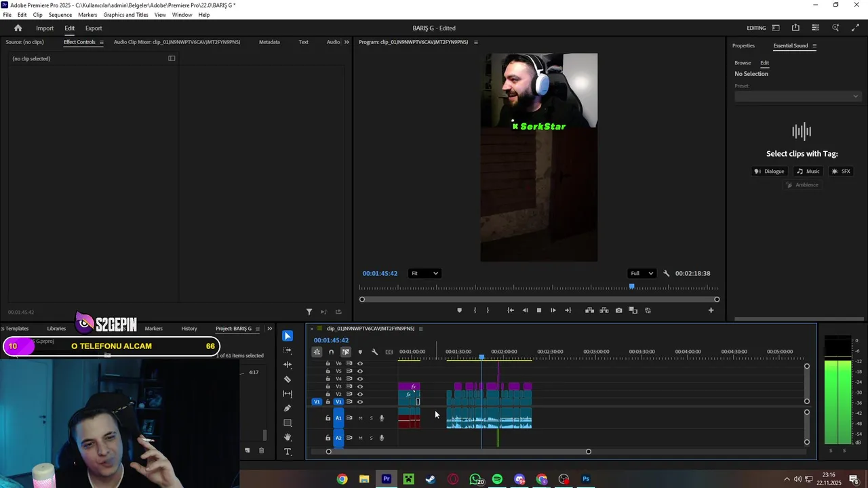
Task: Enable voice-over record on A1
Action: tap(382, 418)
